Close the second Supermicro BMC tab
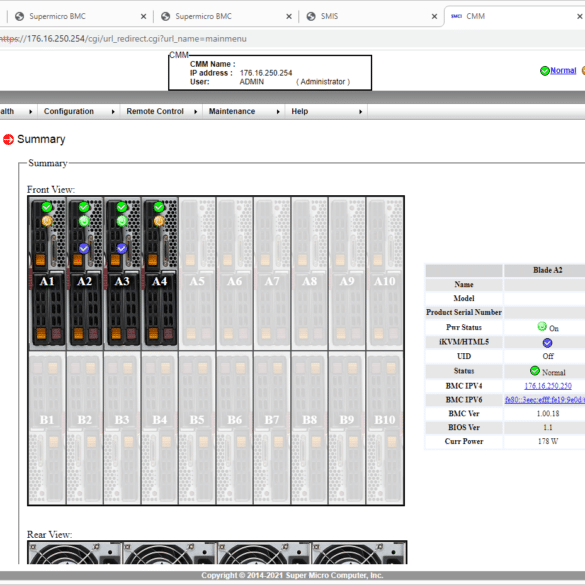 click(x=289, y=16)
